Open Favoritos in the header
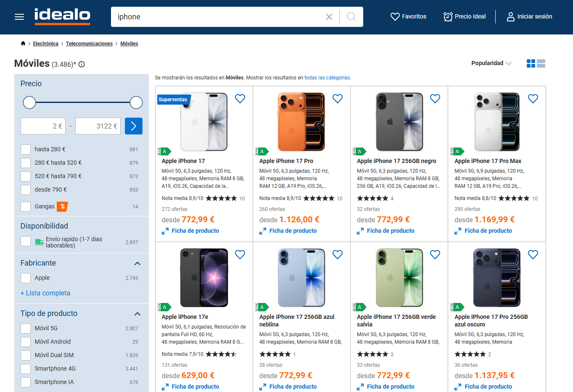The image size is (573, 392). [x=408, y=17]
